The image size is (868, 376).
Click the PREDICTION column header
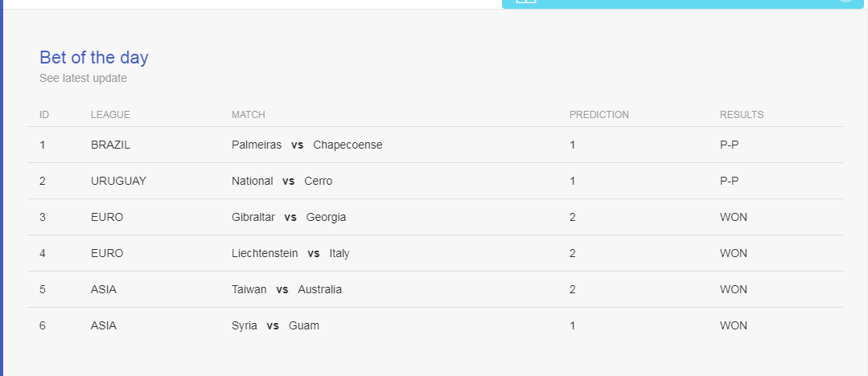coord(599,114)
